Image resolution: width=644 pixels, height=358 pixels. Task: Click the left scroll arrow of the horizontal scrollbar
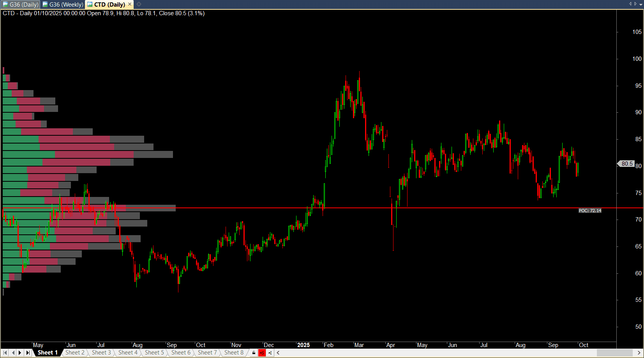(278, 353)
